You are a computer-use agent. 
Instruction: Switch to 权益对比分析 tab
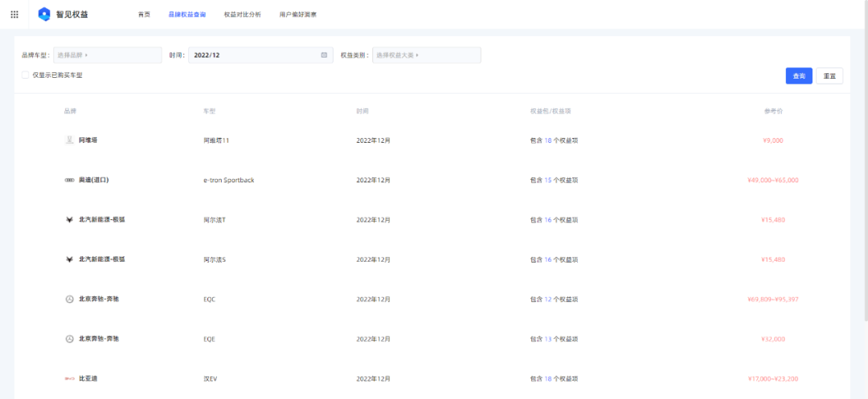click(243, 14)
